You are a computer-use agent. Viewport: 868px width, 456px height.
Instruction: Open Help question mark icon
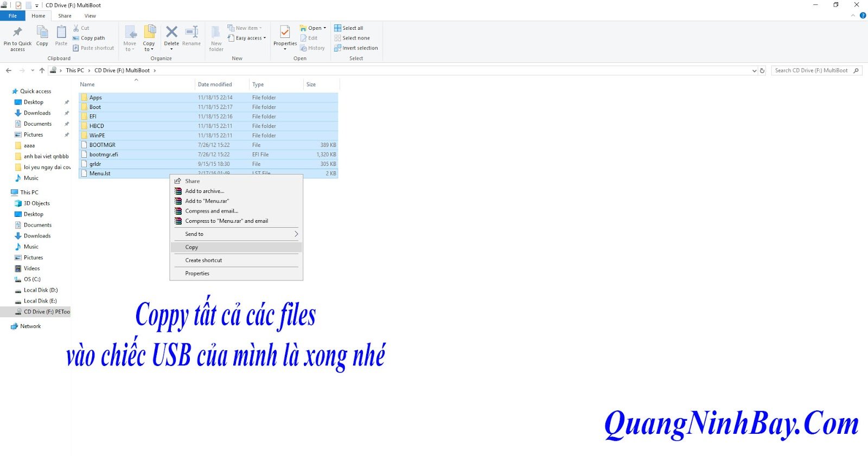pyautogui.click(x=863, y=16)
